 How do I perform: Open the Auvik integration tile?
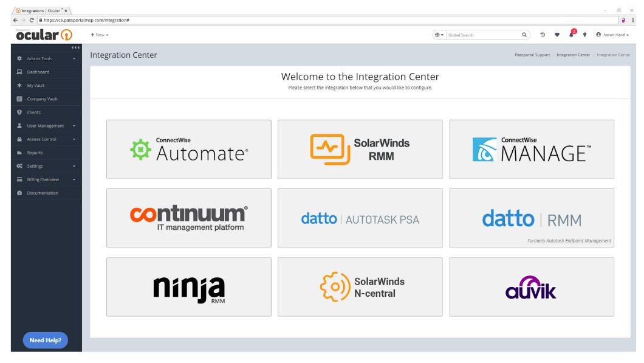(532, 287)
